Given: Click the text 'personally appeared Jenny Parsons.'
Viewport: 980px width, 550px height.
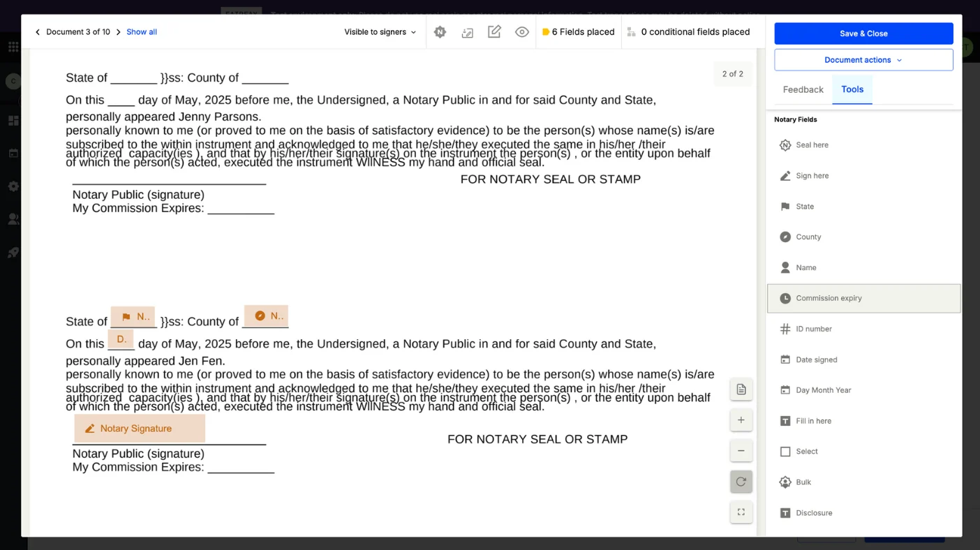Looking at the screenshot, I should 163,117.
